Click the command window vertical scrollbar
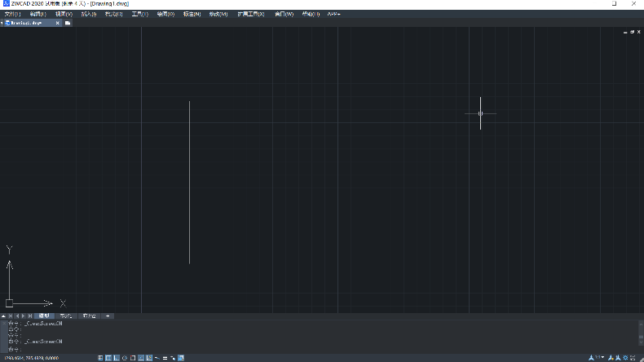Image resolution: width=644 pixels, height=362 pixels. click(640, 334)
